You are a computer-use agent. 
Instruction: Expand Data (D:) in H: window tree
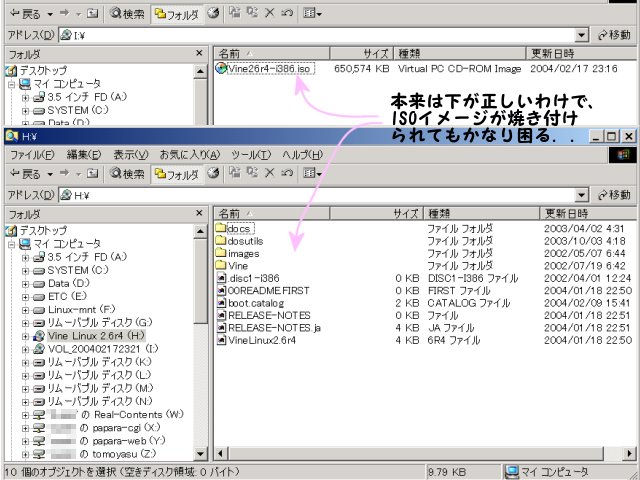click(x=25, y=284)
